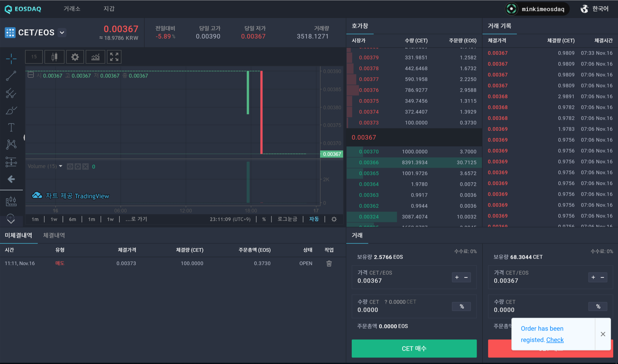This screenshot has width=618, height=364.
Task: Open the Volume (15) indicator dropdown
Action: tap(61, 166)
